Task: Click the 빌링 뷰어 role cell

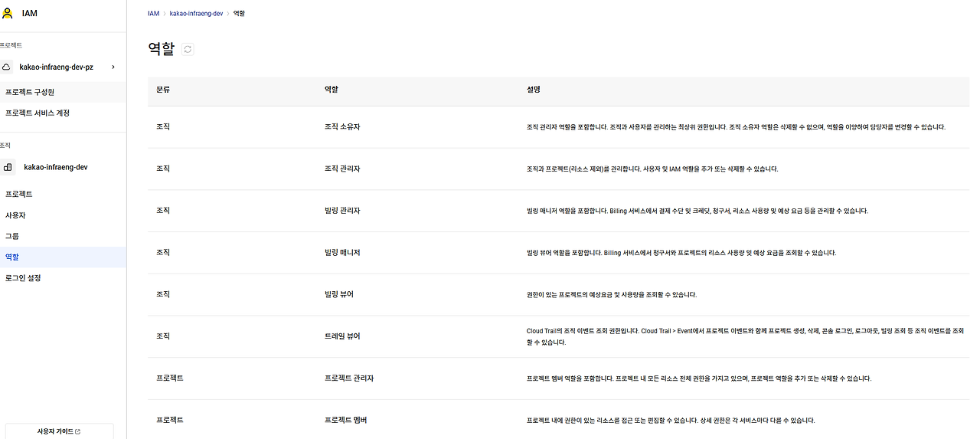Action: pyautogui.click(x=339, y=294)
